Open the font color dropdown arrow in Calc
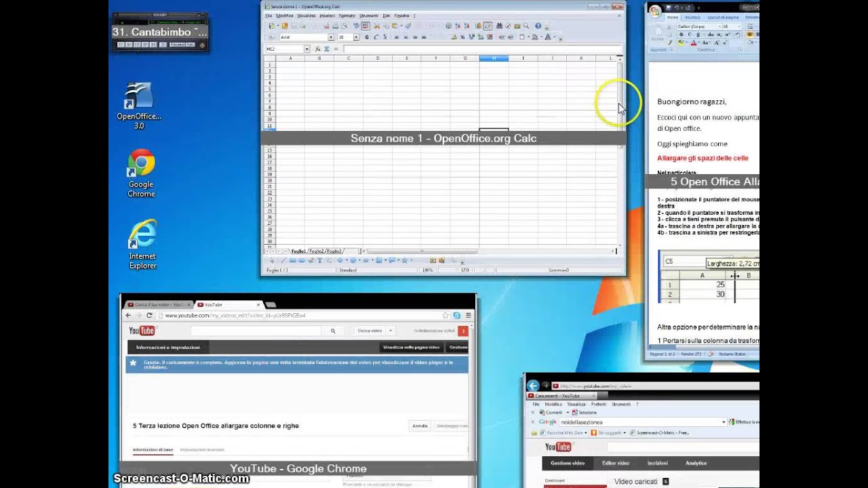This screenshot has height=488, width=868. (x=555, y=37)
